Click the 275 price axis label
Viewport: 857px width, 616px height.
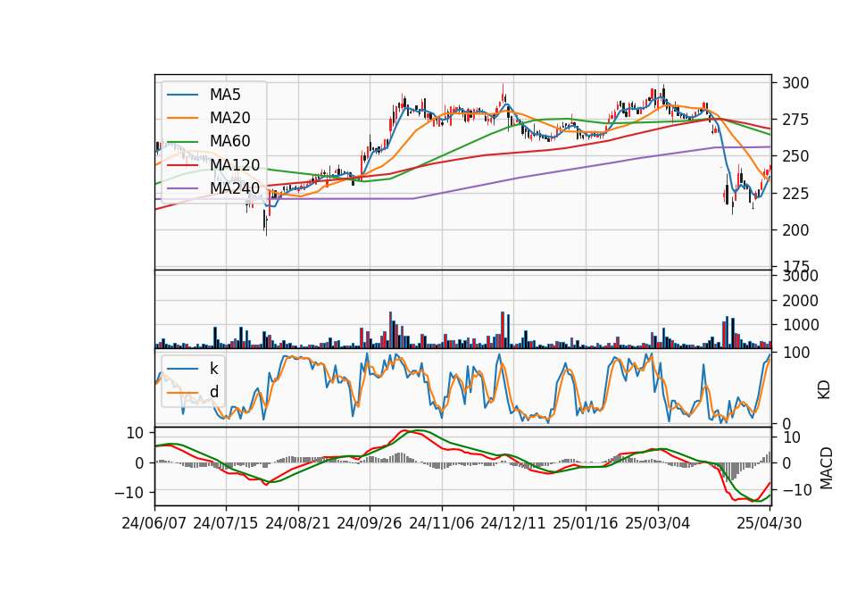pyautogui.click(x=795, y=120)
